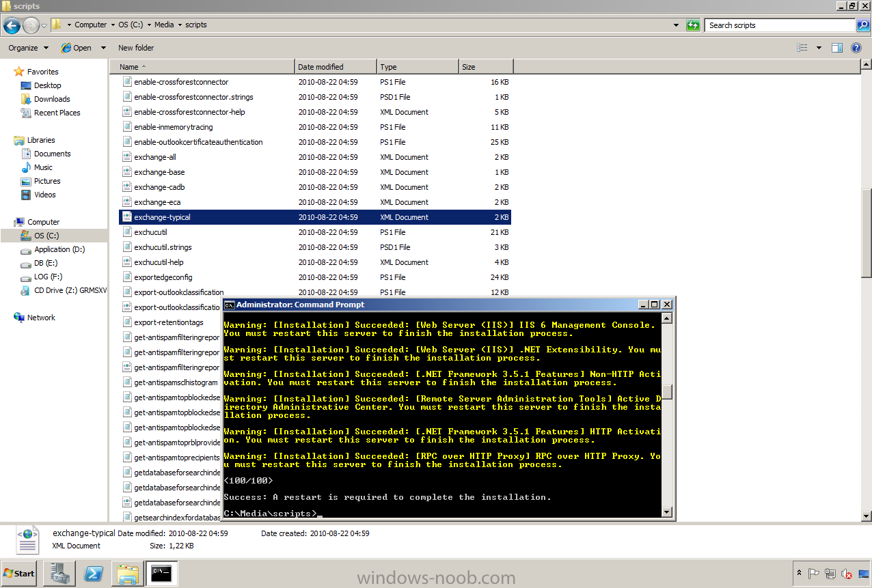Viewport: 872px width, 588px height.
Task: Sort by Date modified column
Action: 336,67
